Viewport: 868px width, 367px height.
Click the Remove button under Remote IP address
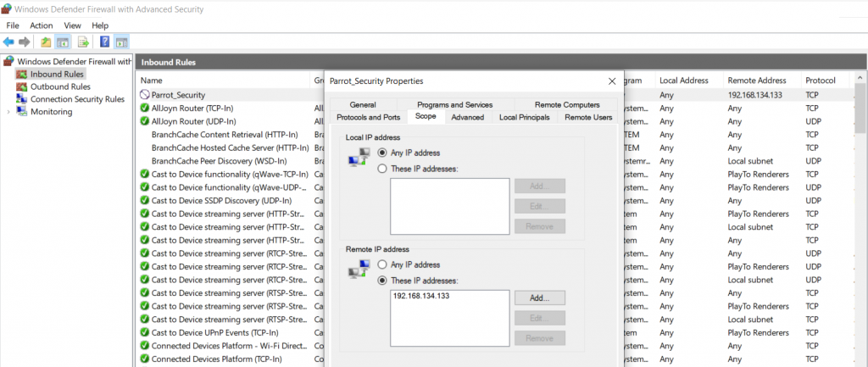coord(540,338)
